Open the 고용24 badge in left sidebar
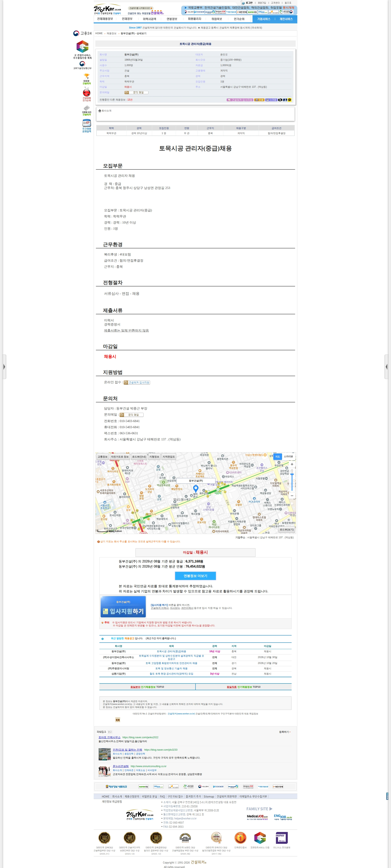The image size is (391, 868). pos(82,33)
